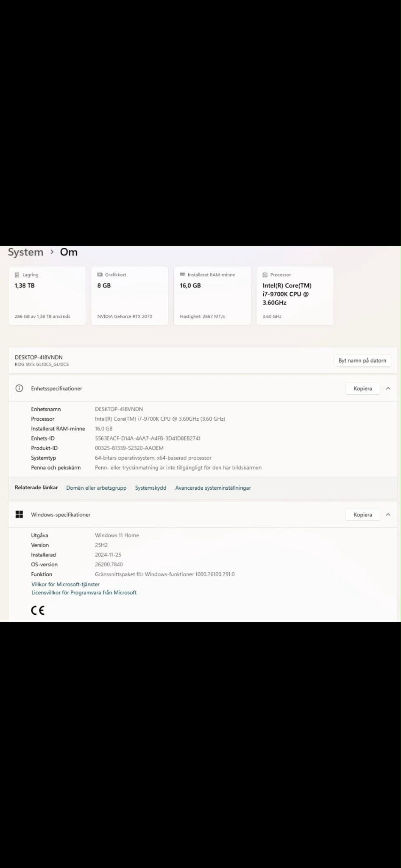Click the Lagring storage card icon
This screenshot has height=868, width=401.
17,275
